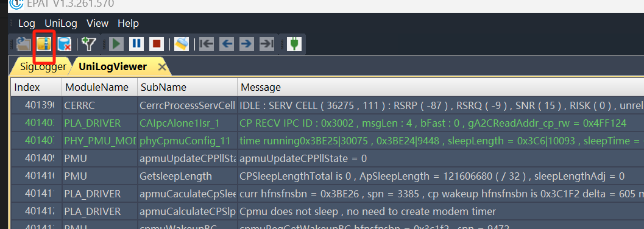Go to previous entry blue left arrow

[227, 44]
